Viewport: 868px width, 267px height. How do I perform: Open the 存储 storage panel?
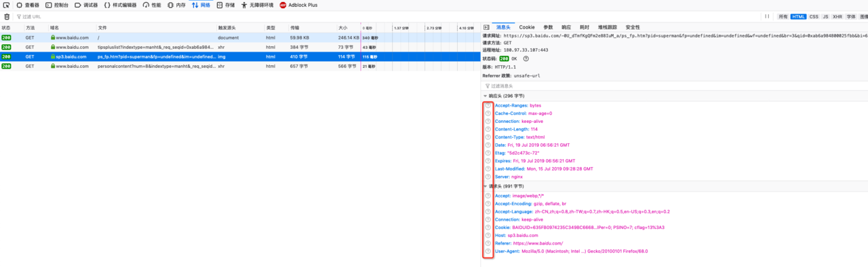(226, 5)
